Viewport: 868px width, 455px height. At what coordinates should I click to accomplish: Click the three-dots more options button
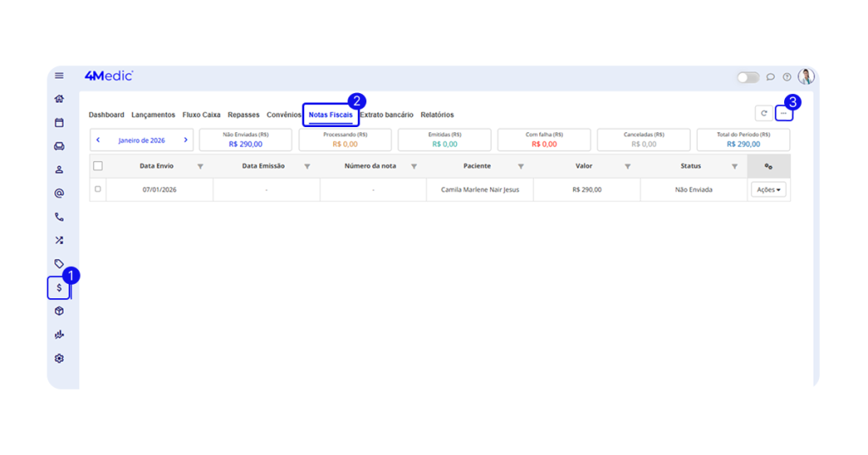[784, 113]
